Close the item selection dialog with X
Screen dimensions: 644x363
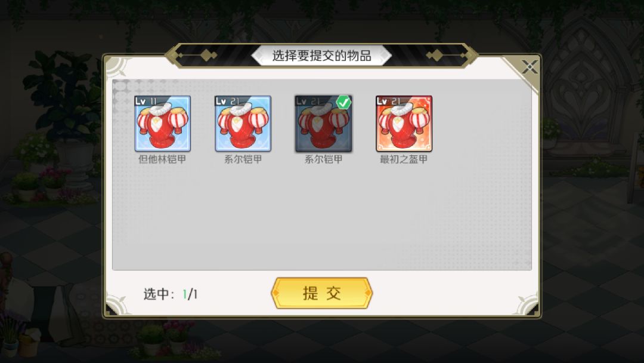tap(530, 67)
